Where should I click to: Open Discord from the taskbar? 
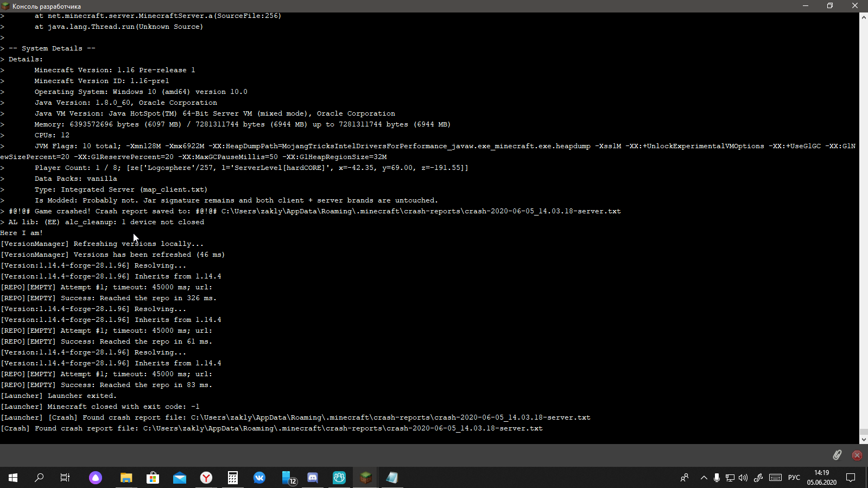(313, 478)
